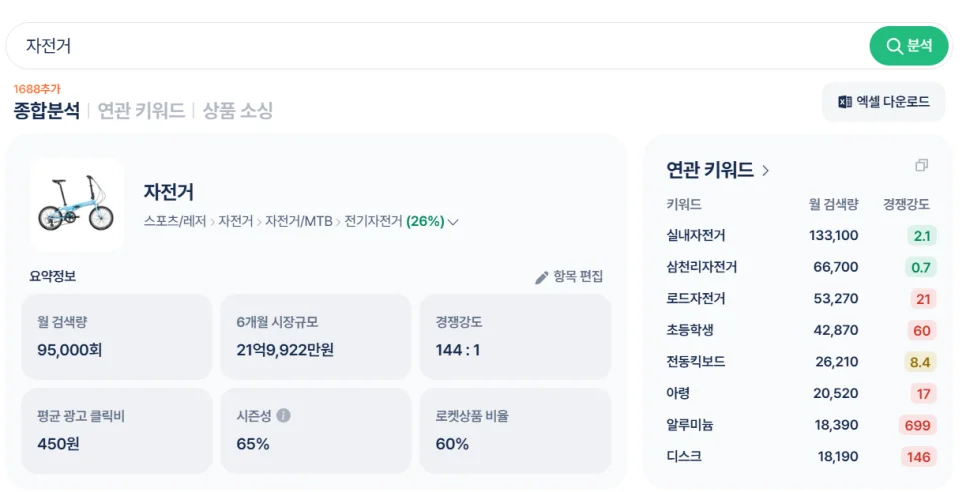Click the 스포츠/레저 category breadcrumb

click(x=176, y=222)
